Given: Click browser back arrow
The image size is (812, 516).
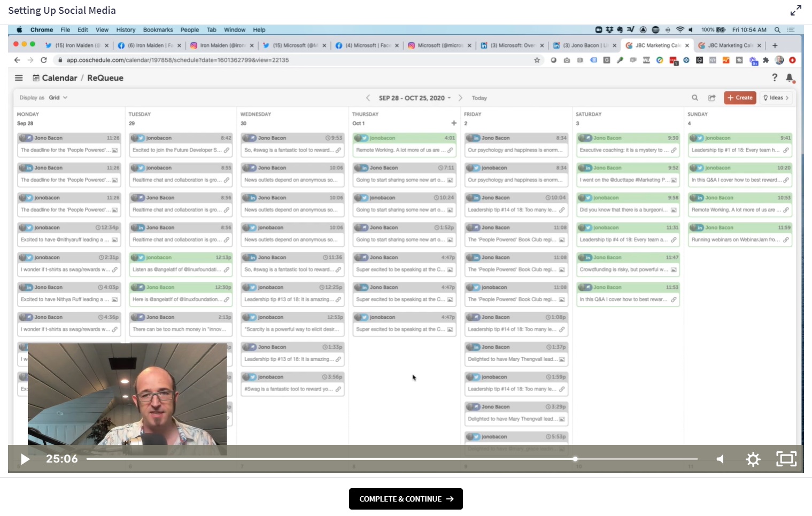Looking at the screenshot, I should click(17, 60).
